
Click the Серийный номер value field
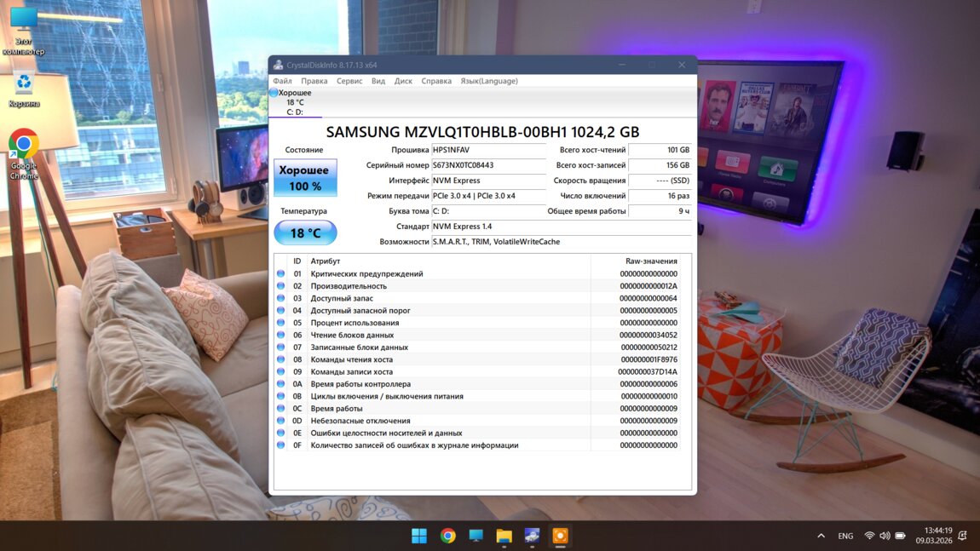[487, 165]
